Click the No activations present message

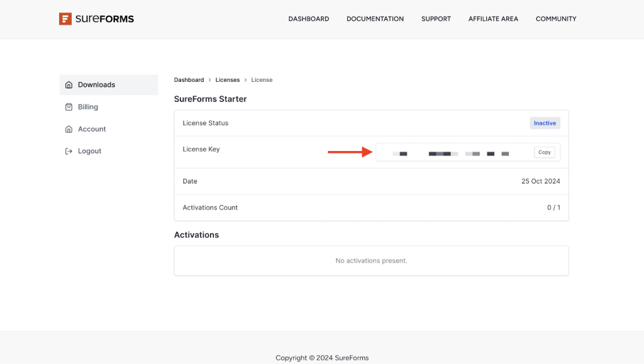pos(371,261)
